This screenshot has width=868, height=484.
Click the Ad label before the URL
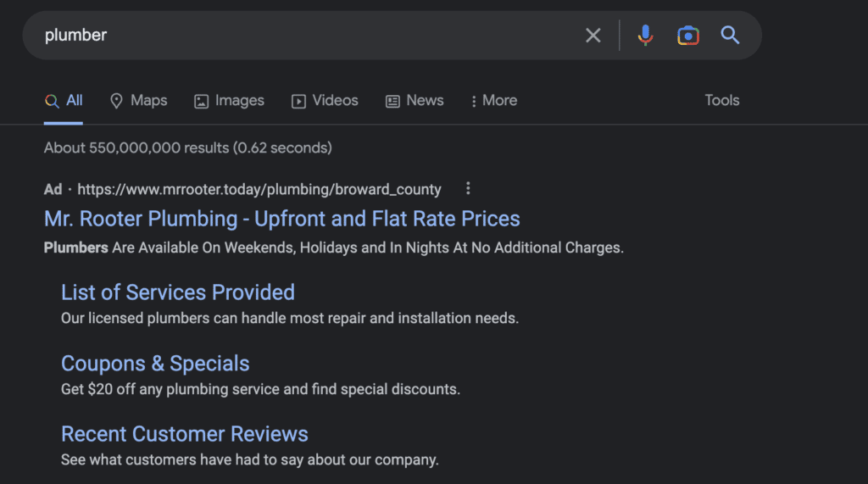53,189
